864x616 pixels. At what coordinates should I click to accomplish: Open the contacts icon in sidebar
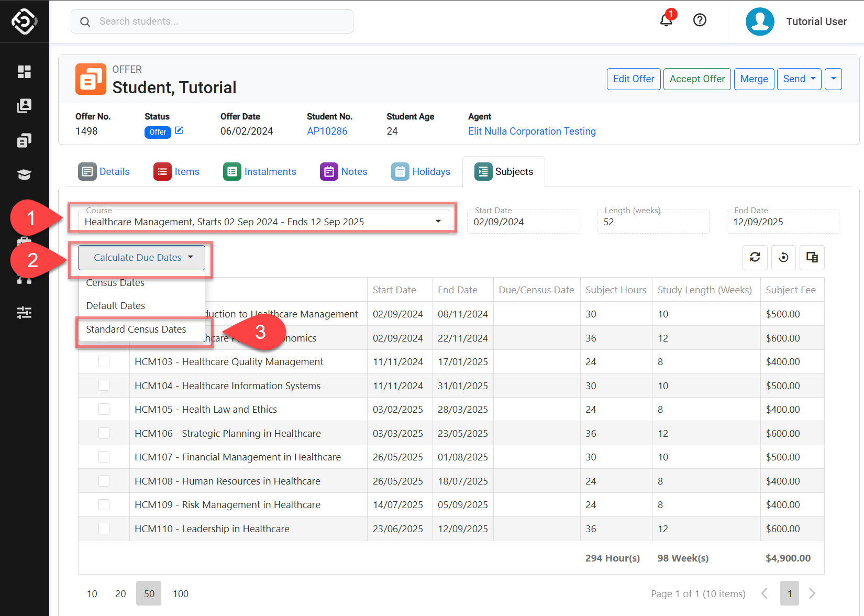pyautogui.click(x=24, y=106)
